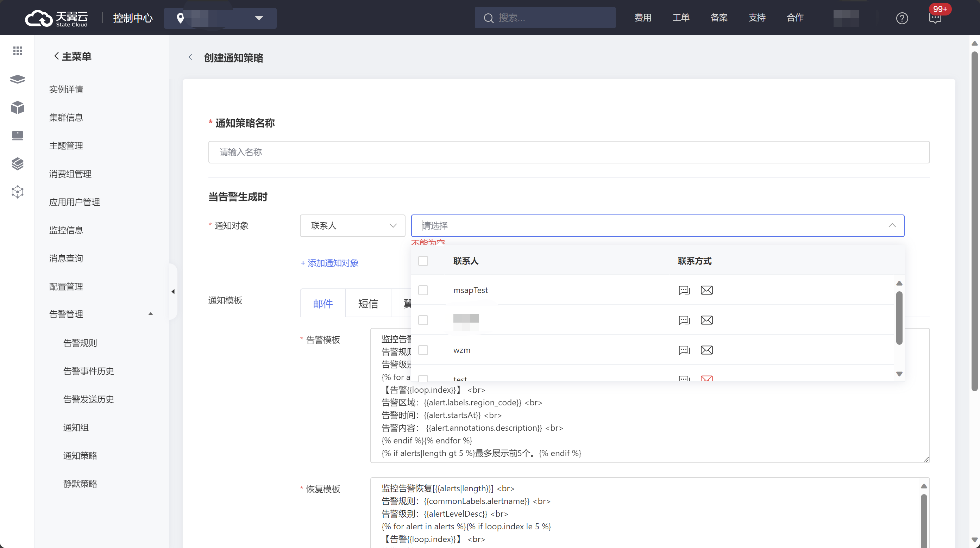Open 通知组 submenu item
The image size is (980, 548).
click(x=76, y=427)
